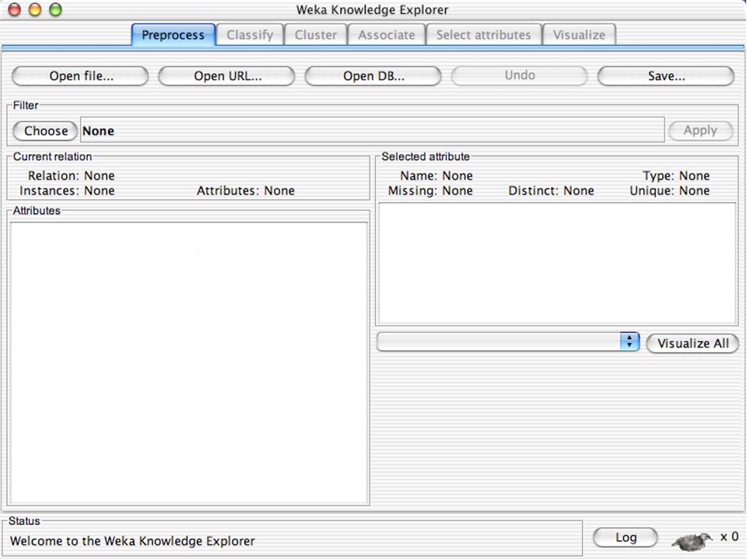Open the Select attributes tab
Image resolution: width=747 pixels, height=560 pixels.
(x=483, y=35)
